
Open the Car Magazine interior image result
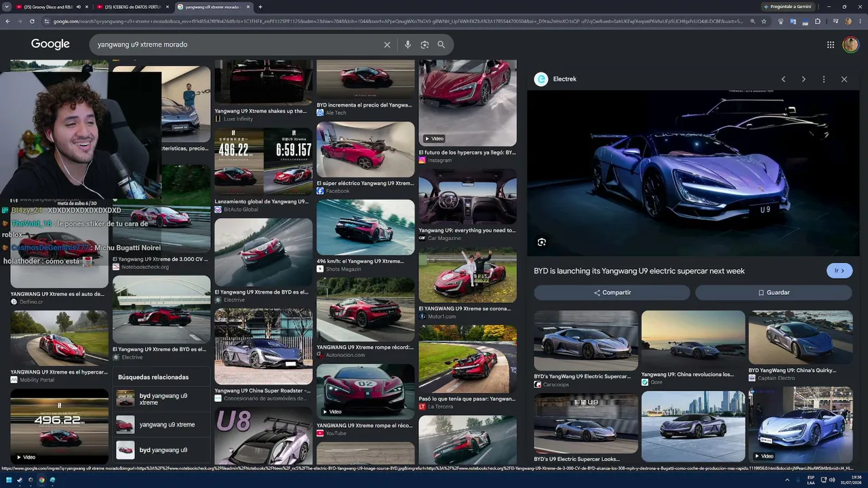467,197
